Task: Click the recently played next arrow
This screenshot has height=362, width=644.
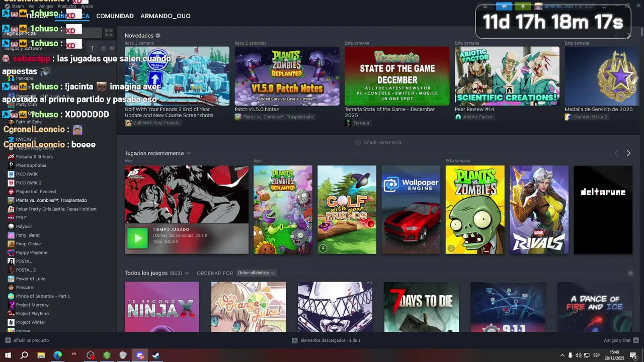Action: (628, 153)
